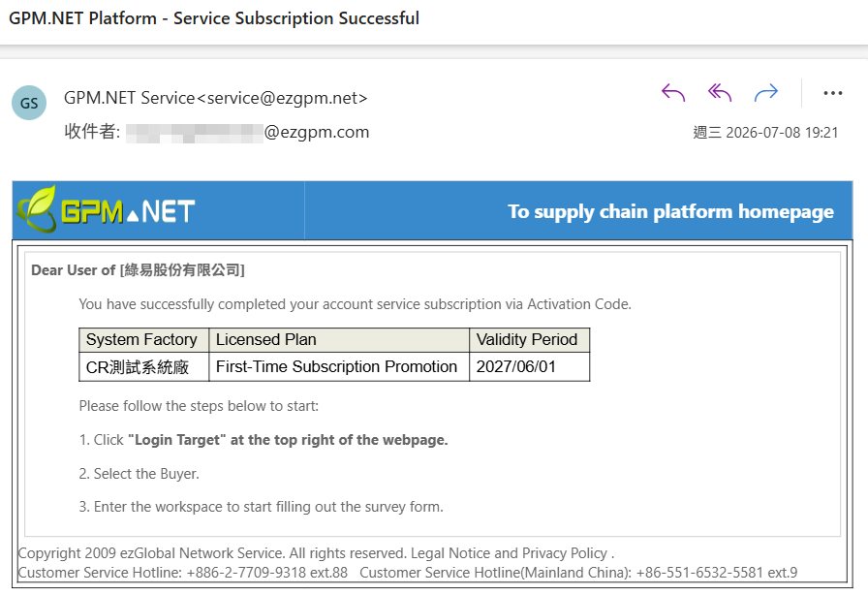Viewport: 868px width, 595px height.
Task: Click the Reply All double-arrow icon
Action: coord(720,92)
